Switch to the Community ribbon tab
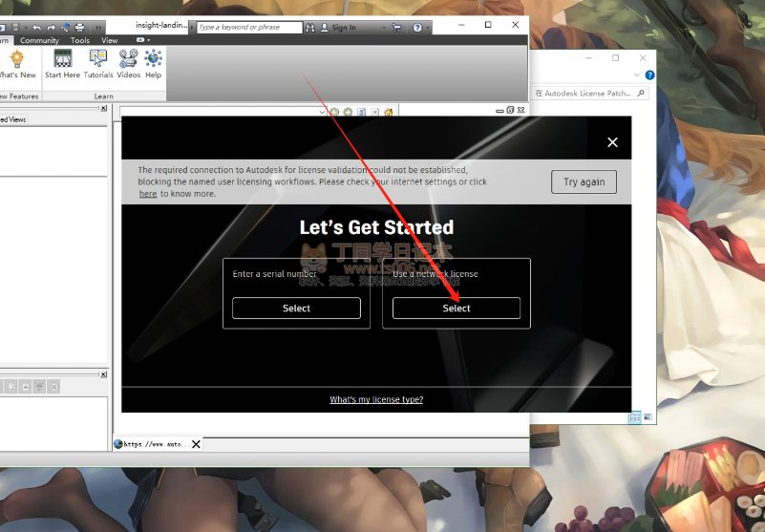Screen dimensions: 765x532 pyautogui.click(x=39, y=40)
